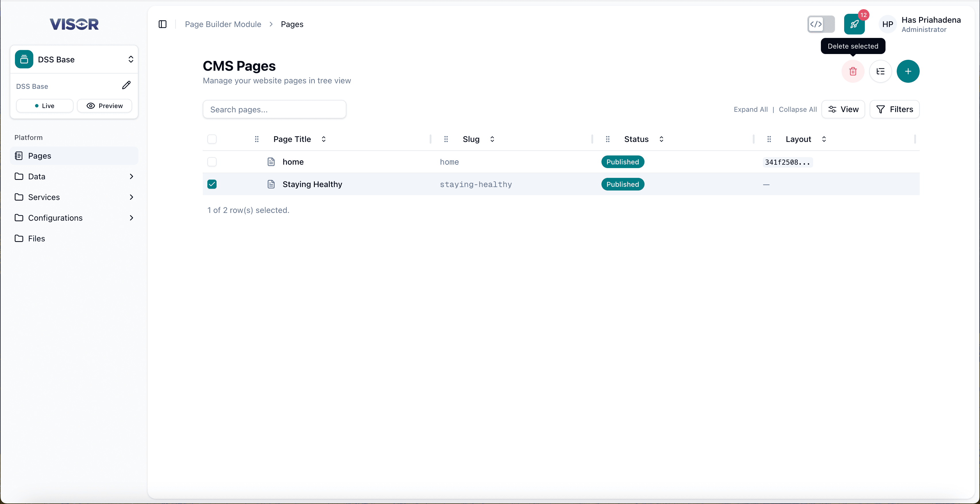The width and height of the screenshot is (980, 504).
Task: Click the Pages sidebar icon
Action: (19, 155)
